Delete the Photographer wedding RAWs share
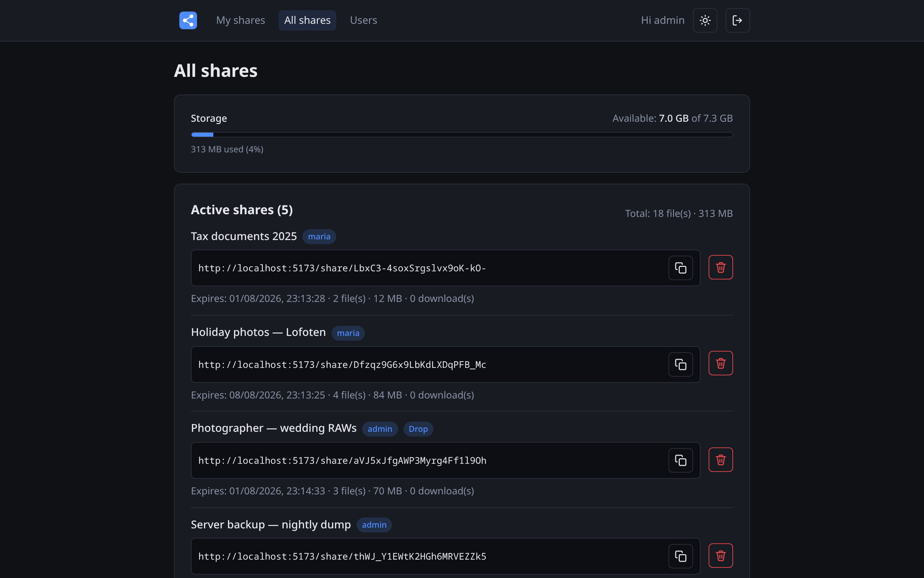This screenshot has width=924, height=578. click(x=721, y=460)
